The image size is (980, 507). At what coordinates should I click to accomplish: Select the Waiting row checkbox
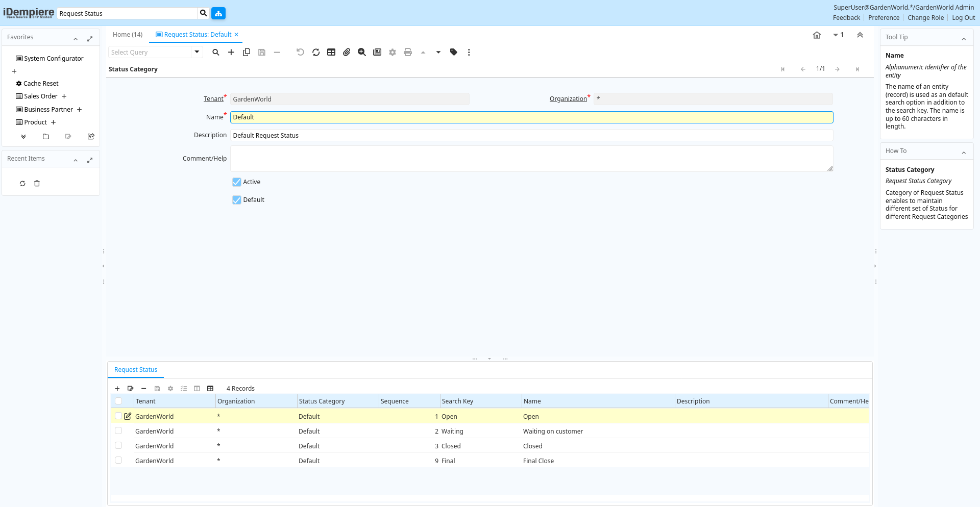pyautogui.click(x=118, y=431)
